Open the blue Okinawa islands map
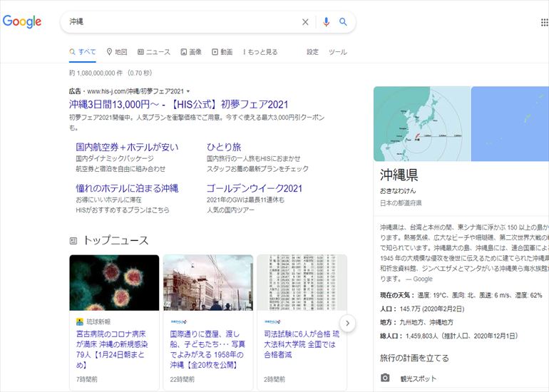Viewport: 549px width, 392px height. point(510,123)
